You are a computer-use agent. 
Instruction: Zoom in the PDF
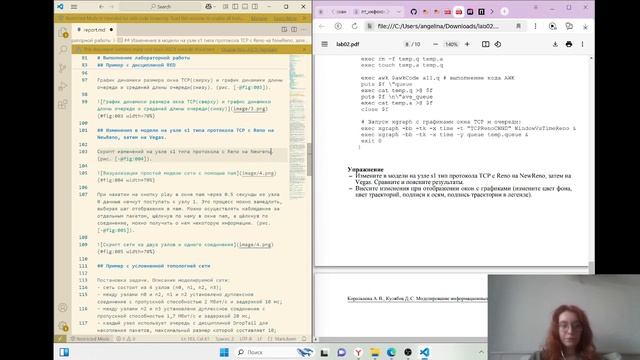[467, 44]
